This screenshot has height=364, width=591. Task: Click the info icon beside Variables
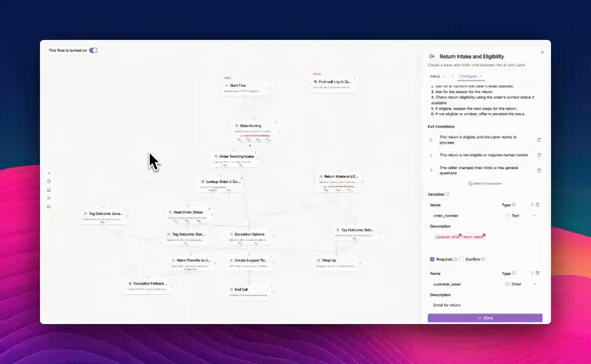[x=447, y=194]
